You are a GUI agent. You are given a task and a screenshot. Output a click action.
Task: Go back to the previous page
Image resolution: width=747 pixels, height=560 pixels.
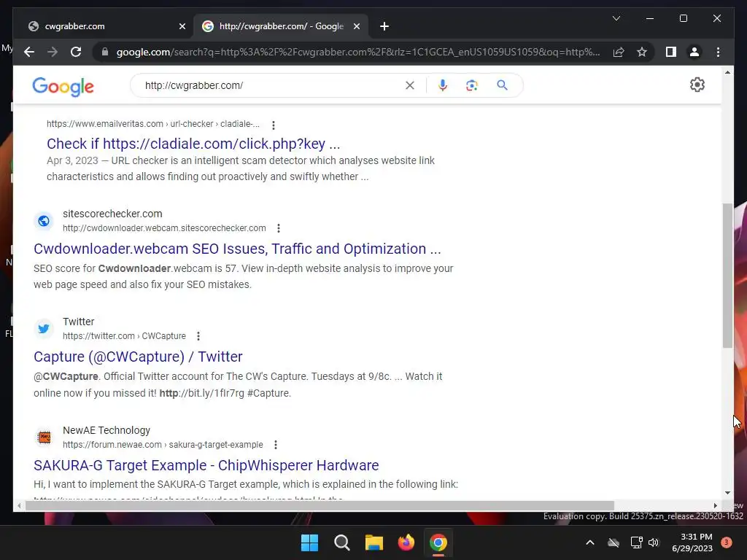pos(29,52)
